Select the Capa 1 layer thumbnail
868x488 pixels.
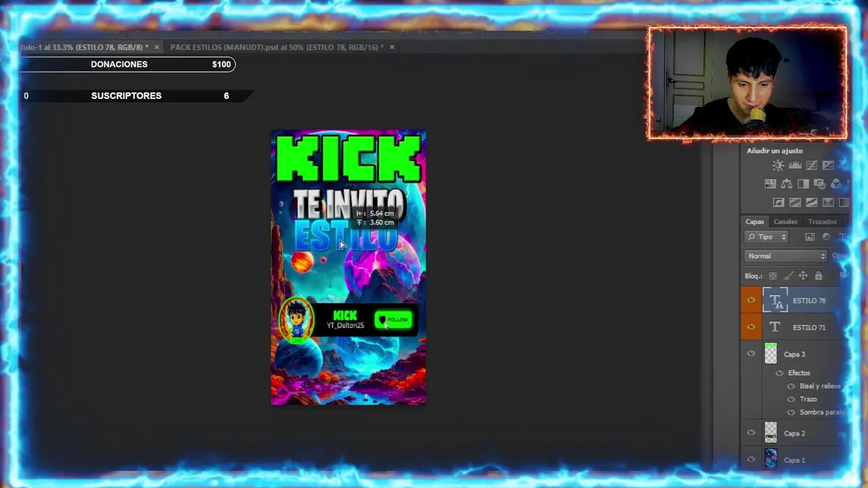[771, 460]
